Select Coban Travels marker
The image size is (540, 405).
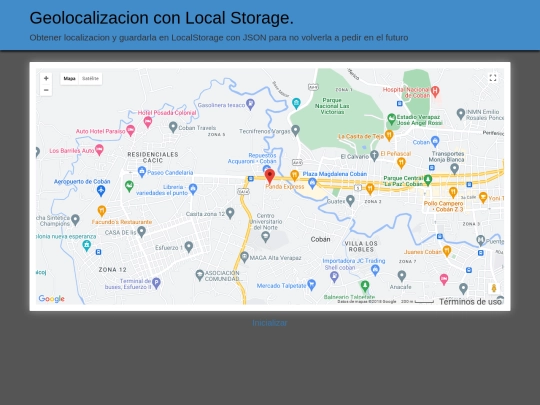click(x=173, y=127)
